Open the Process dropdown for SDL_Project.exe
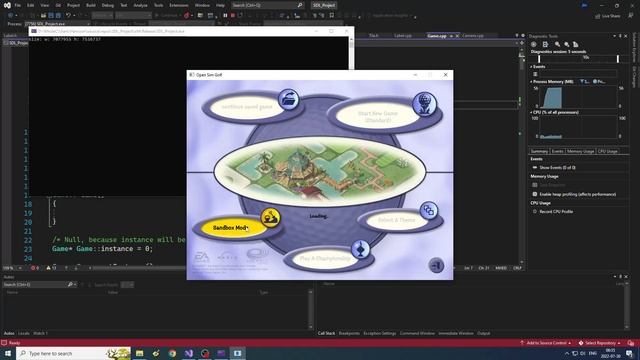 57,24
